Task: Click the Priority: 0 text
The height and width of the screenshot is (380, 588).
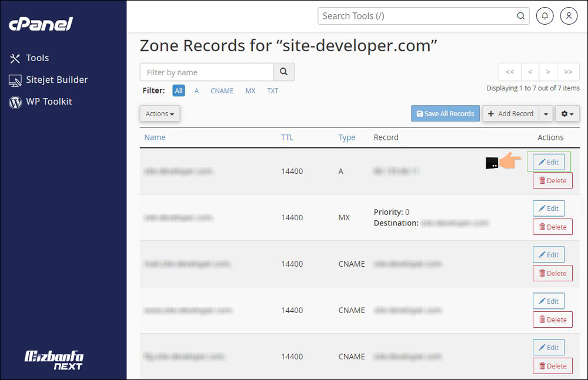Action: coord(392,212)
